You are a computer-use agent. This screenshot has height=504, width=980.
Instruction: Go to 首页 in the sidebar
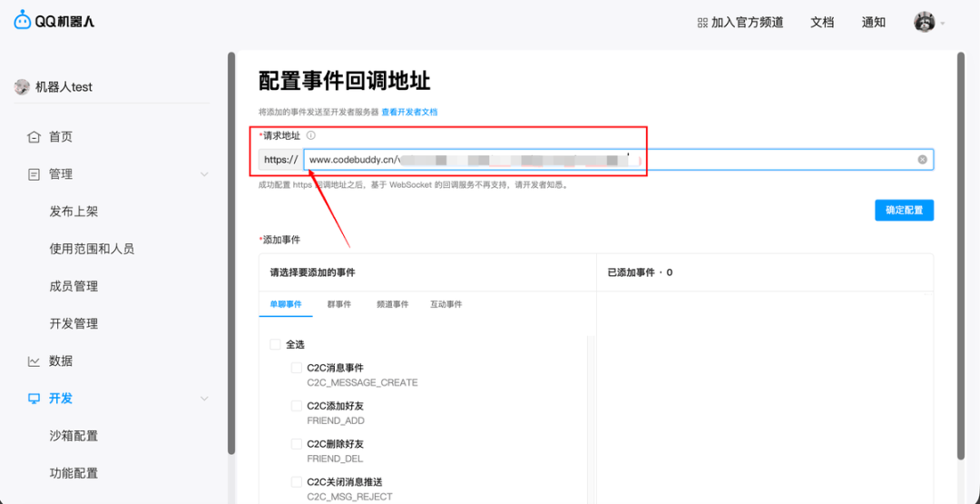(61, 136)
